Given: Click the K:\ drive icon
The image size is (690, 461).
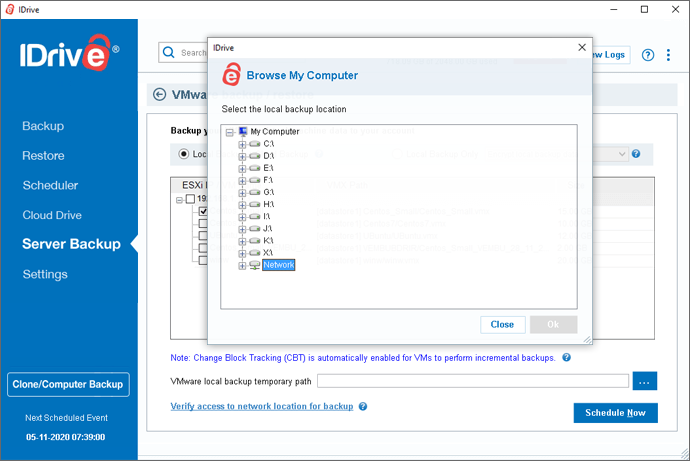Looking at the screenshot, I should click(255, 241).
